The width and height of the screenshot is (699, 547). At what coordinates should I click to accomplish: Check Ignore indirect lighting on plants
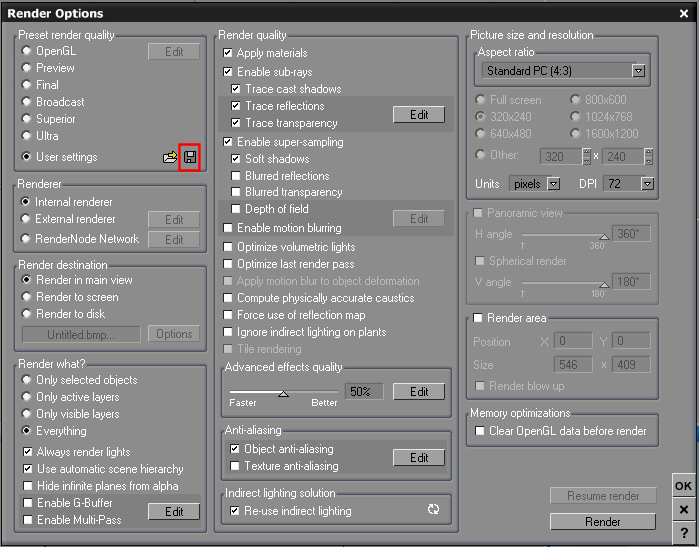227,332
